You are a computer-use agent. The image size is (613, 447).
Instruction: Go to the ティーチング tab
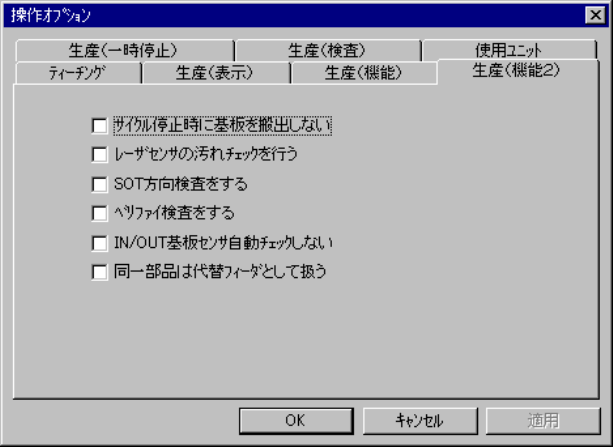pos(78,73)
